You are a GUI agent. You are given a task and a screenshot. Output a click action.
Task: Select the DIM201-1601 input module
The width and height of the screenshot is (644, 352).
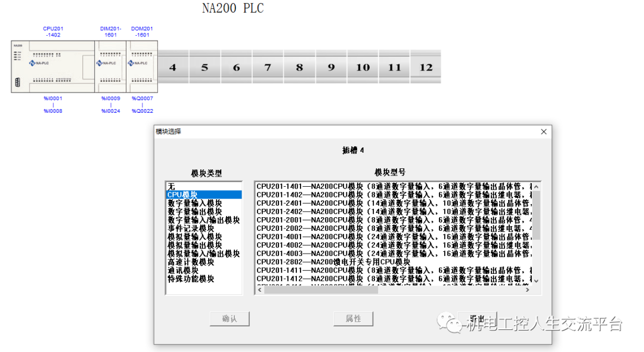click(110, 67)
